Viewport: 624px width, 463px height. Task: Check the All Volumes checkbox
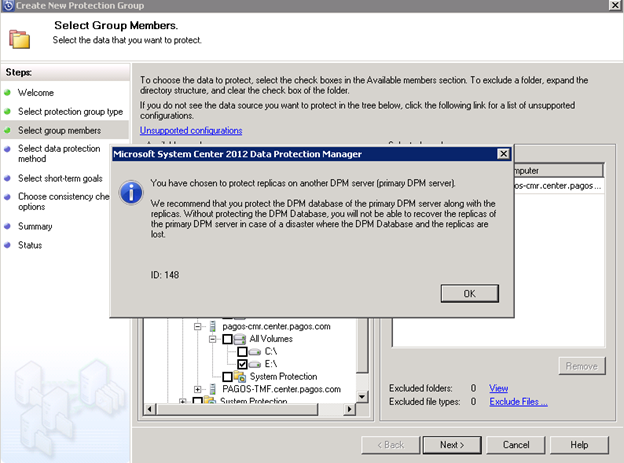[x=227, y=339]
